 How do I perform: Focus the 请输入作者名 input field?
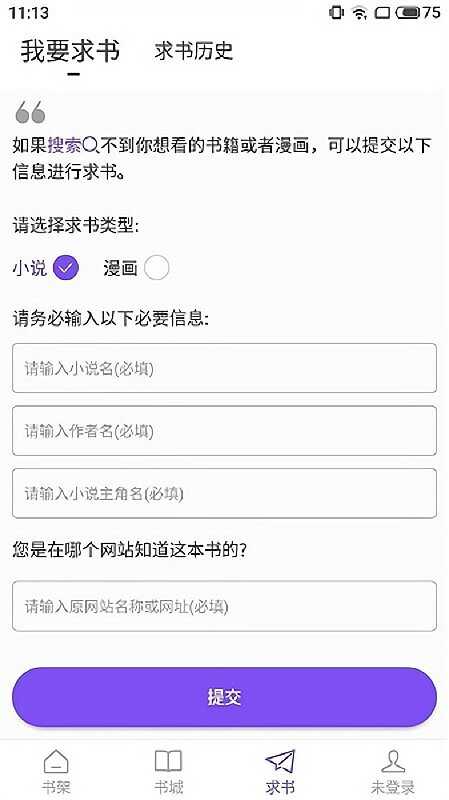(x=224, y=431)
